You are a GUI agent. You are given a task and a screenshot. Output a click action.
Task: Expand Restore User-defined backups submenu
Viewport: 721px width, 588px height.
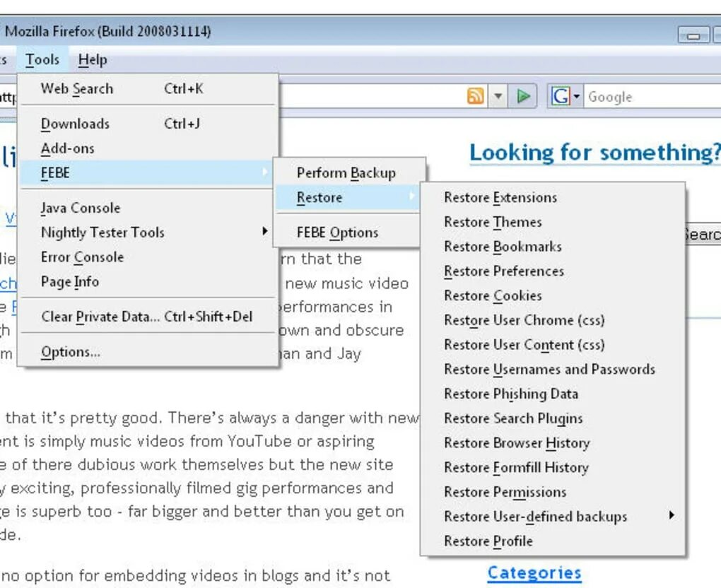tap(553, 517)
